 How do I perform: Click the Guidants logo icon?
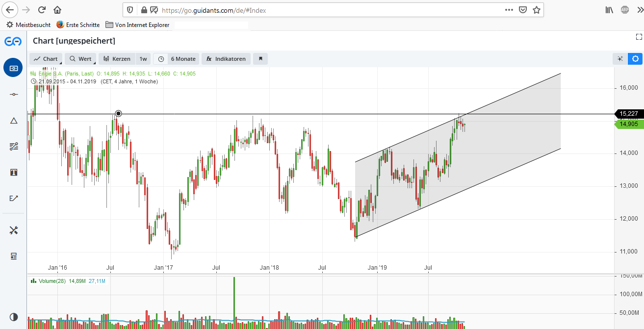click(13, 42)
